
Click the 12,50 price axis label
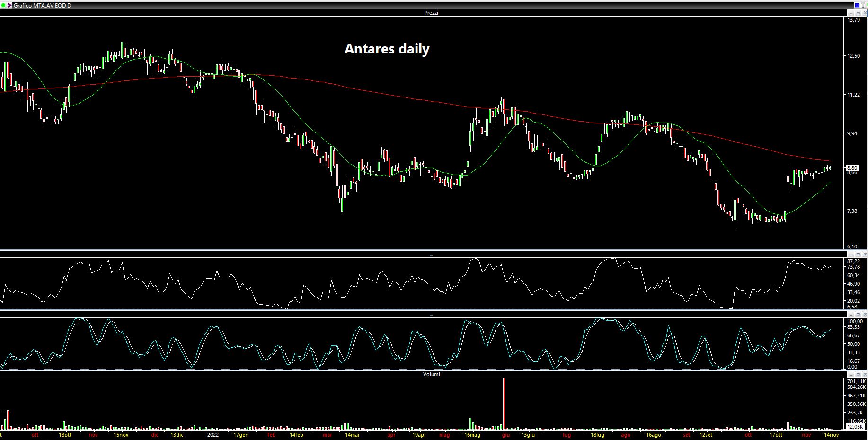point(854,56)
